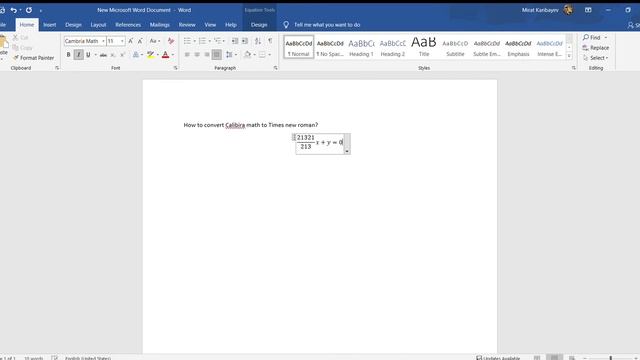Click the Bullets list icon
This screenshot has height=360, width=640.
[187, 41]
